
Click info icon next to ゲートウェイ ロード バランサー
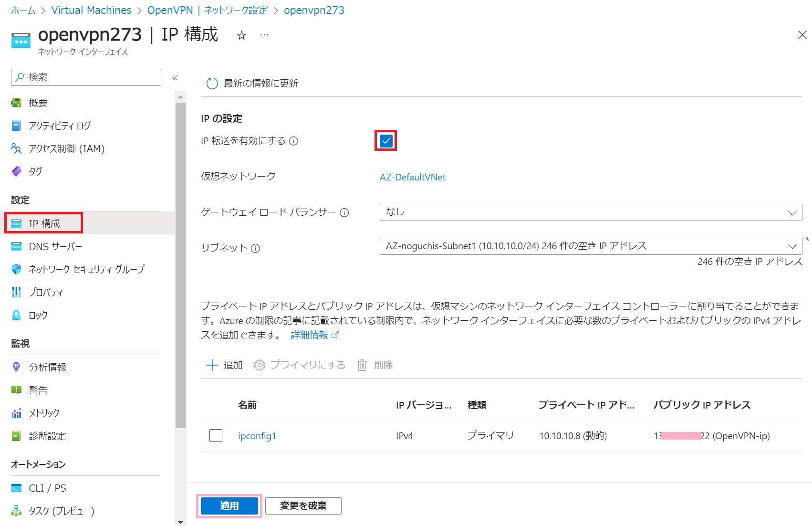(x=344, y=213)
